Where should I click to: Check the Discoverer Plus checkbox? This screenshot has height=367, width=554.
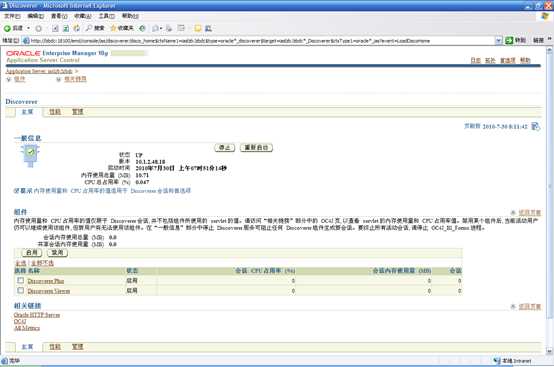tap(20, 280)
